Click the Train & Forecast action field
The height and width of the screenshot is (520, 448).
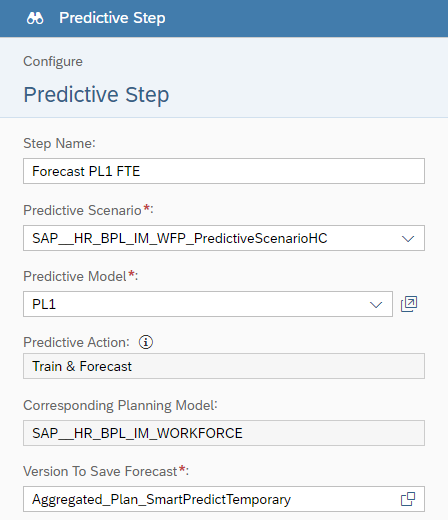coord(224,366)
